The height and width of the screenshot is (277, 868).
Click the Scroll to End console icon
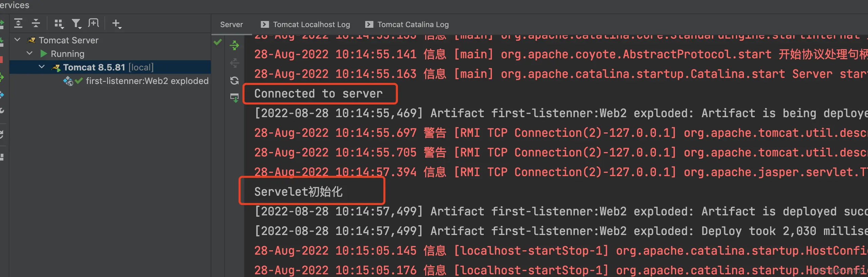tap(234, 98)
